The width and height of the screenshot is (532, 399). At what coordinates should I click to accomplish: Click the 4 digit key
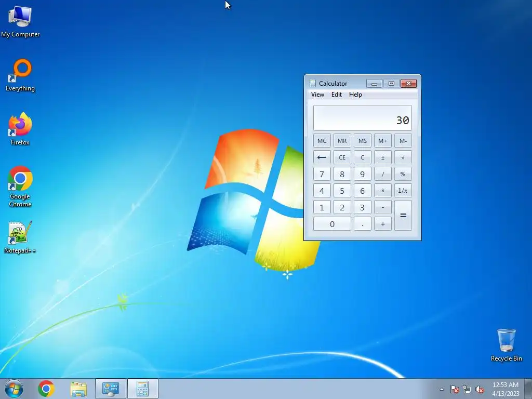click(322, 191)
